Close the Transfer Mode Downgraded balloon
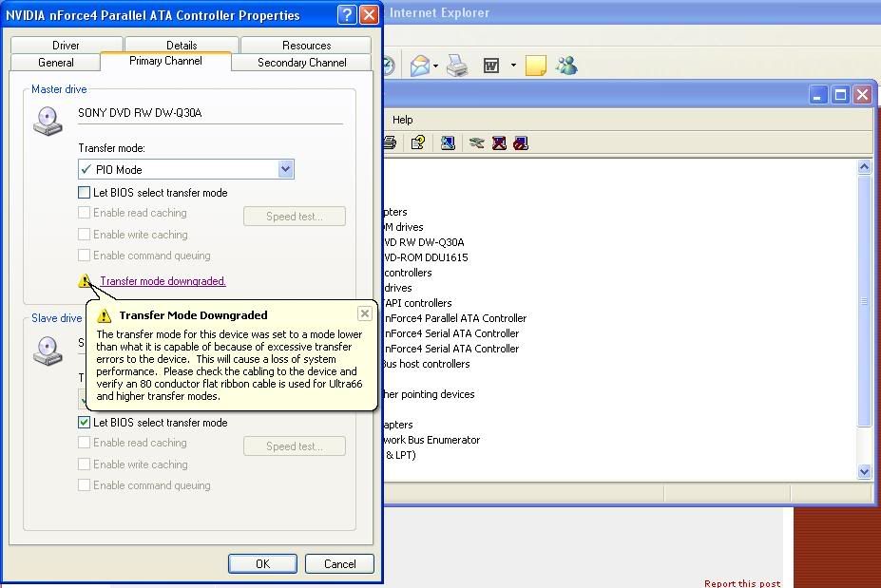Viewport: 881px width, 588px height. (x=365, y=313)
